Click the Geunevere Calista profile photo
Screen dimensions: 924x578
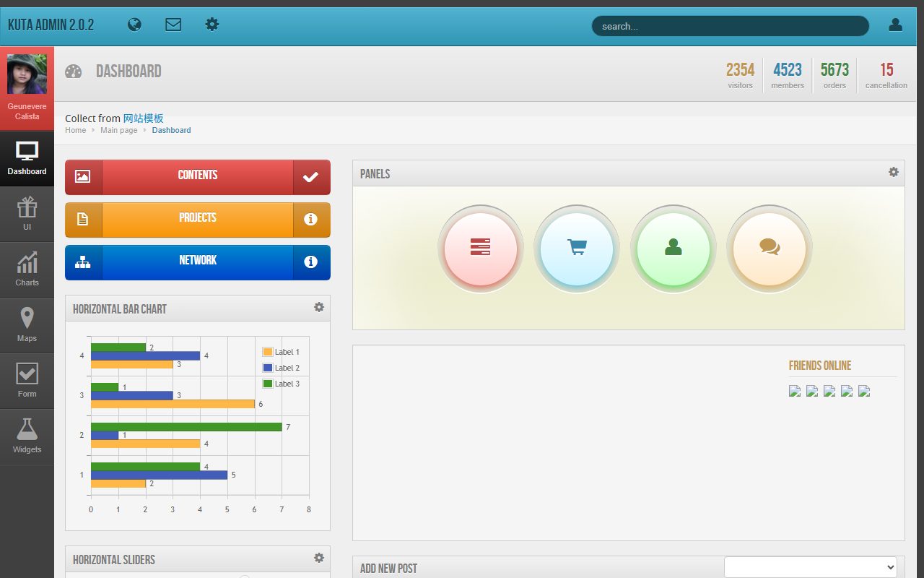coord(27,74)
